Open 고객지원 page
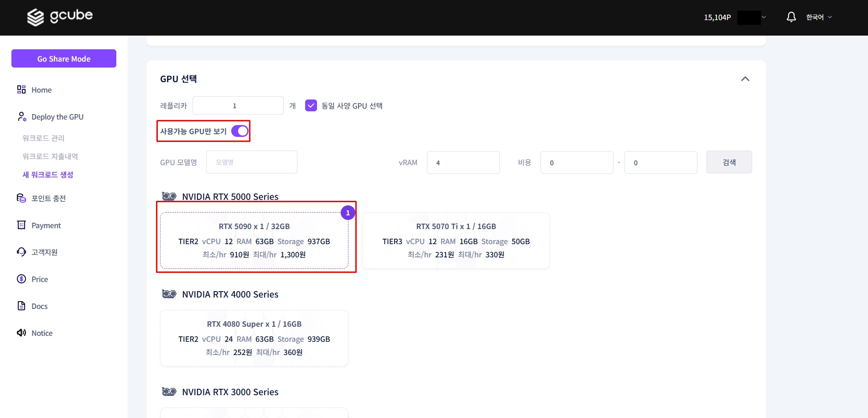Screen dimensions: 868x418 45,252
